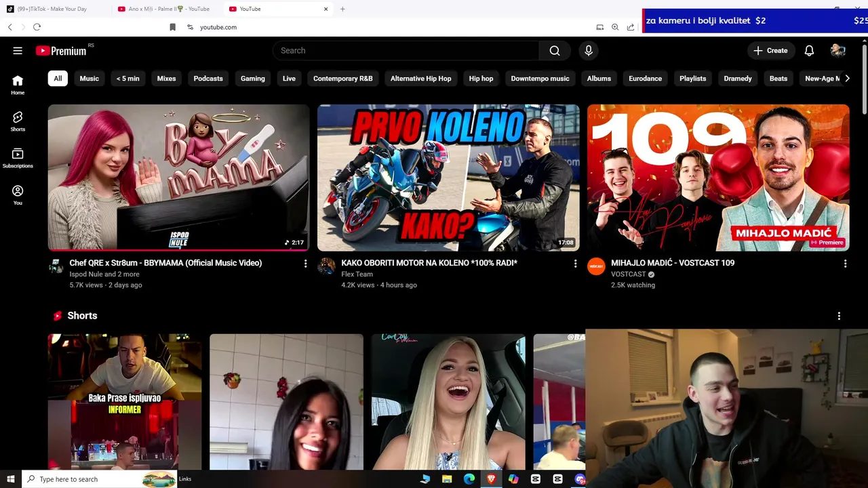Image resolution: width=868 pixels, height=488 pixels.
Task: Select the Podcasts filter chip
Action: coord(208,79)
